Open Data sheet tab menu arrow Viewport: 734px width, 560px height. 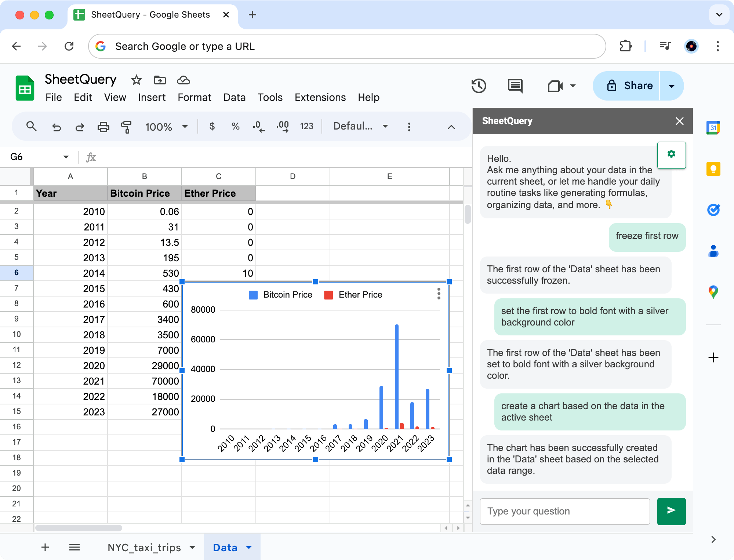(x=249, y=548)
